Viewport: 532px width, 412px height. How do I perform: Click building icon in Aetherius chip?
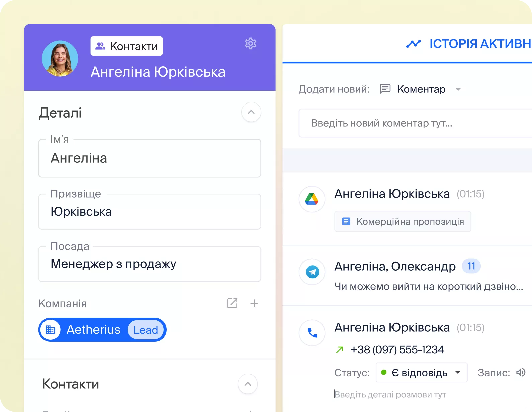(51, 330)
